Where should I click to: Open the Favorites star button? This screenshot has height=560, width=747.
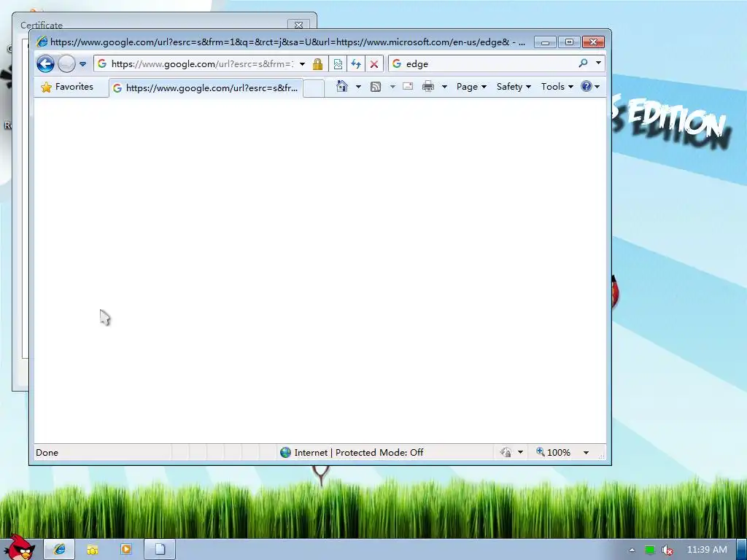(x=67, y=87)
